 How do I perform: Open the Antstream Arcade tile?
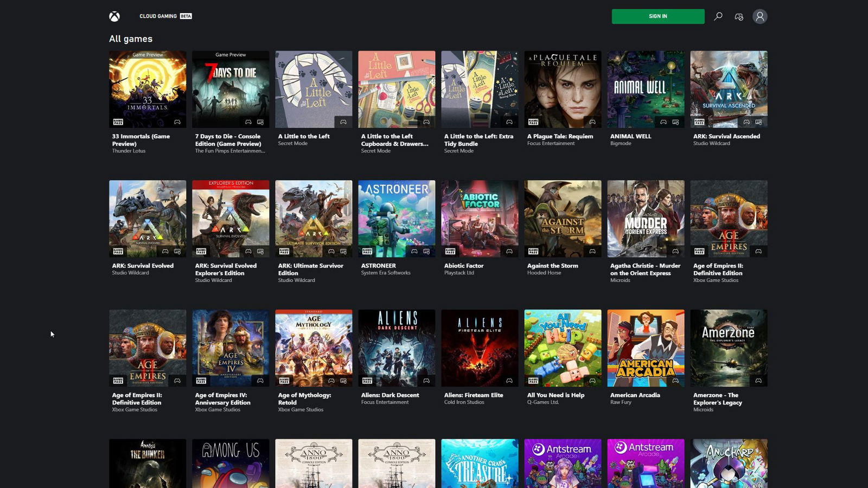click(562, 464)
